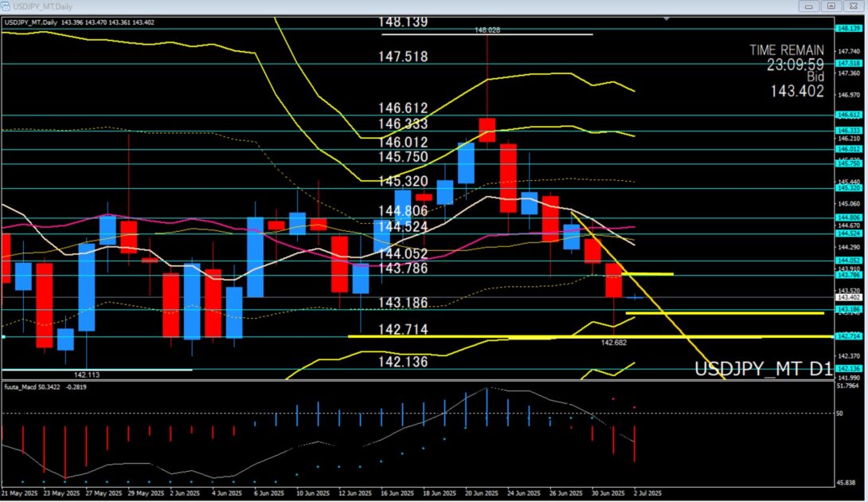Viewport: 868px width, 502px height.
Task: Close the USDJPY_MT Daily chart window
Action: coord(852,6)
